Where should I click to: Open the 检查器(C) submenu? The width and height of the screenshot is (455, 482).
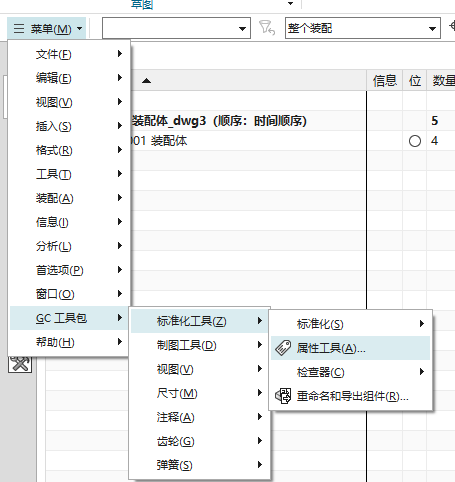click(350, 372)
